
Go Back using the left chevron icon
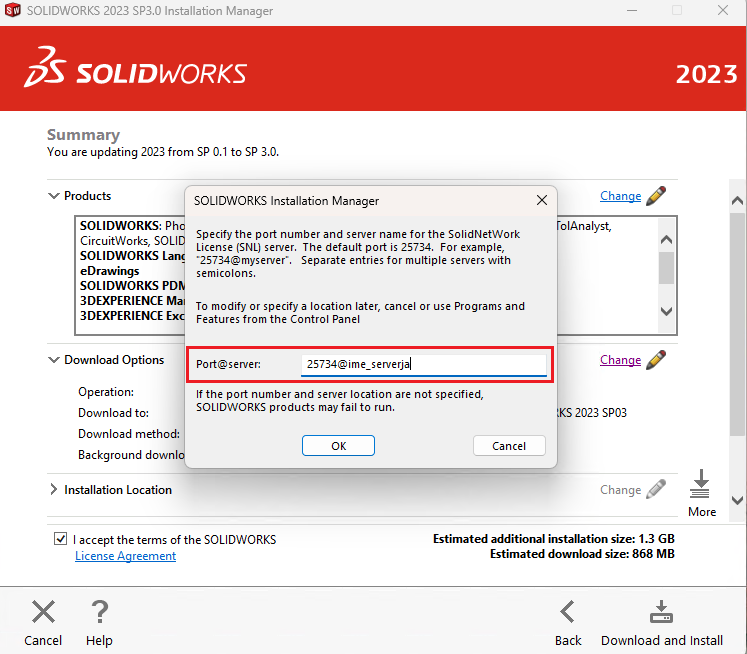567,612
